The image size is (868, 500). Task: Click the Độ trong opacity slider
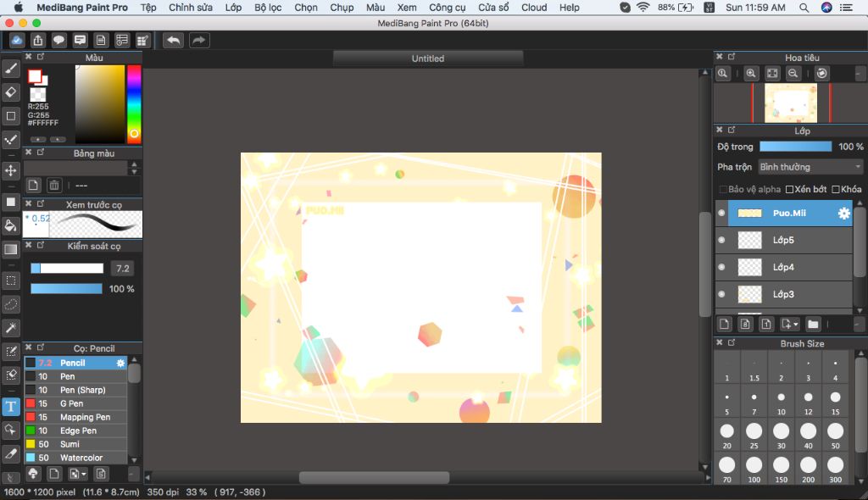[x=795, y=146]
